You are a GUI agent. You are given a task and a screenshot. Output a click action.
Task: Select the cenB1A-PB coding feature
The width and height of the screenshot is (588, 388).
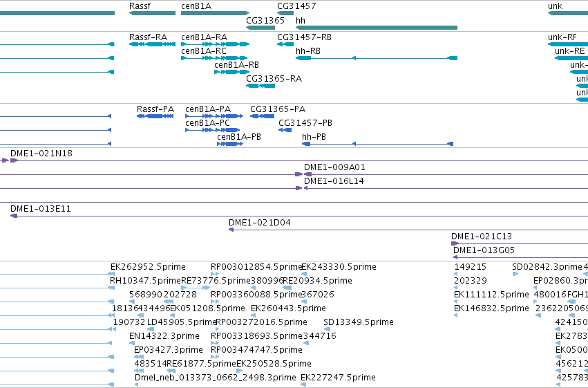pyautogui.click(x=230, y=144)
